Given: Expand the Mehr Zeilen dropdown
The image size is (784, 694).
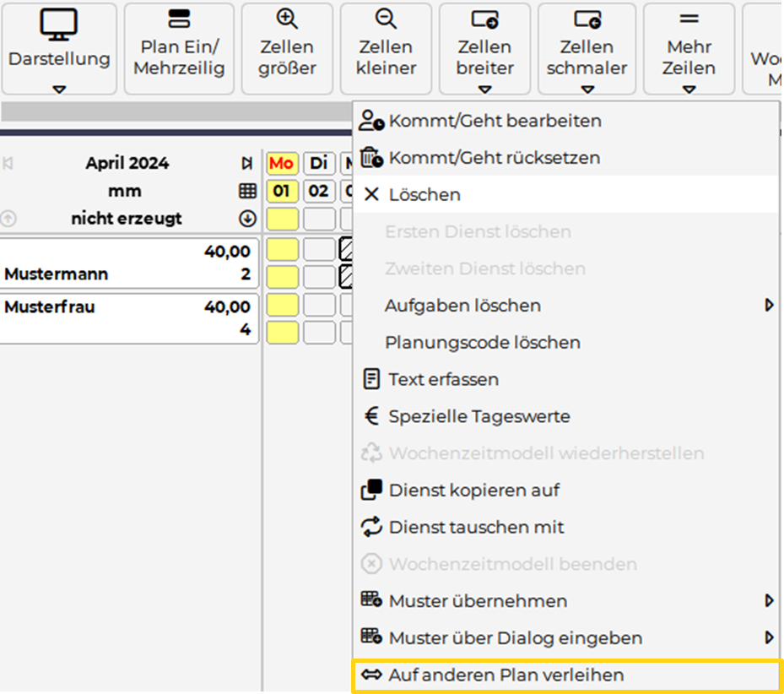Looking at the screenshot, I should (689, 89).
